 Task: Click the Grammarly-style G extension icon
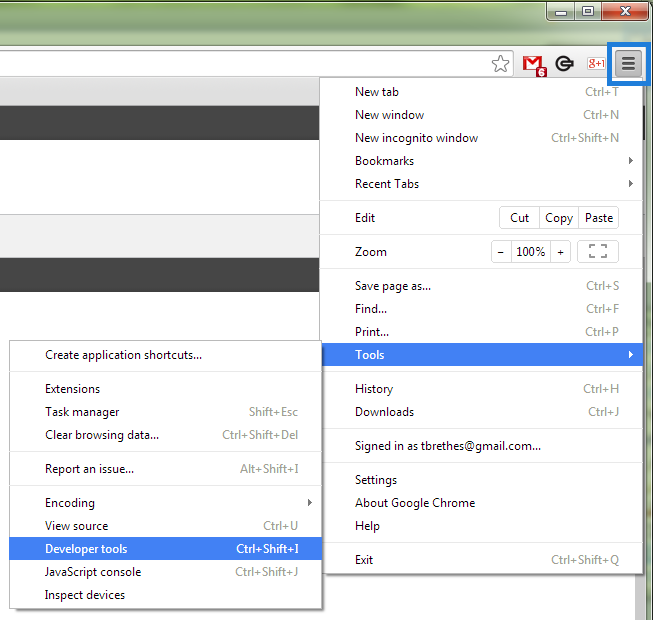(x=564, y=64)
